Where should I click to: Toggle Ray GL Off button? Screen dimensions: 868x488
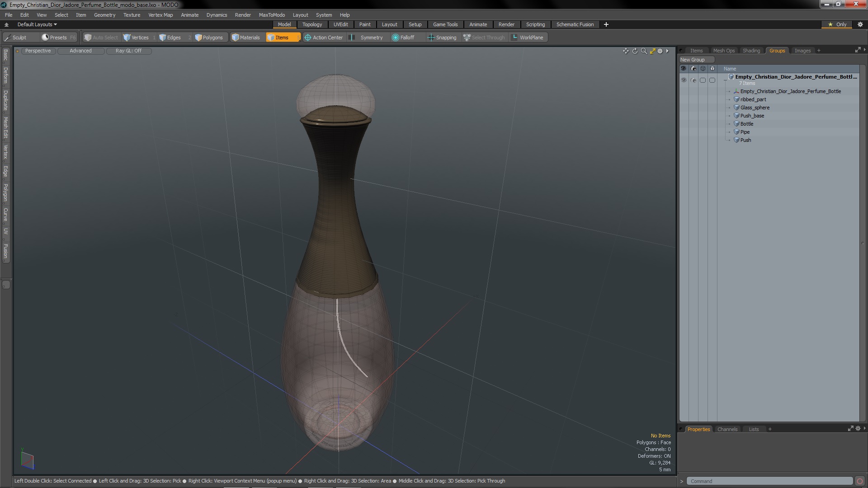point(128,51)
